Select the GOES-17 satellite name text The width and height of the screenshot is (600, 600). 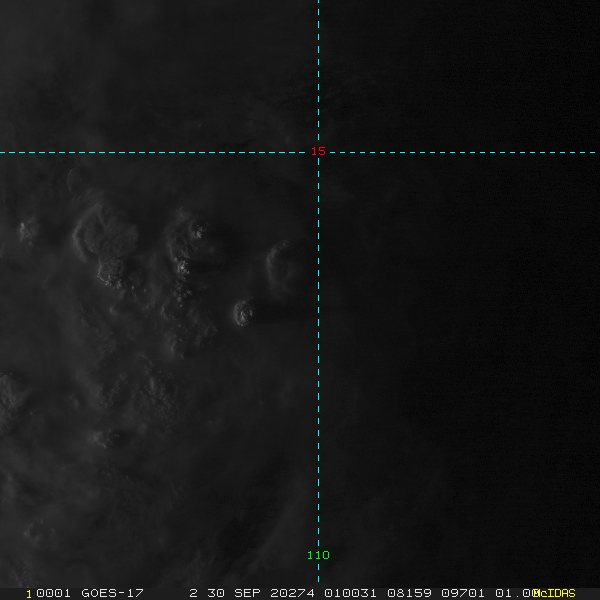tap(112, 593)
